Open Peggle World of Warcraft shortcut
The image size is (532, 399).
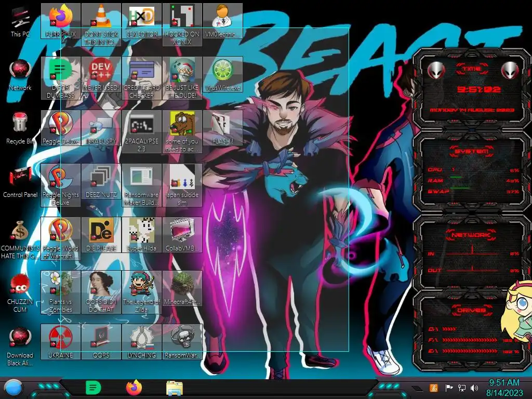[x=61, y=239]
